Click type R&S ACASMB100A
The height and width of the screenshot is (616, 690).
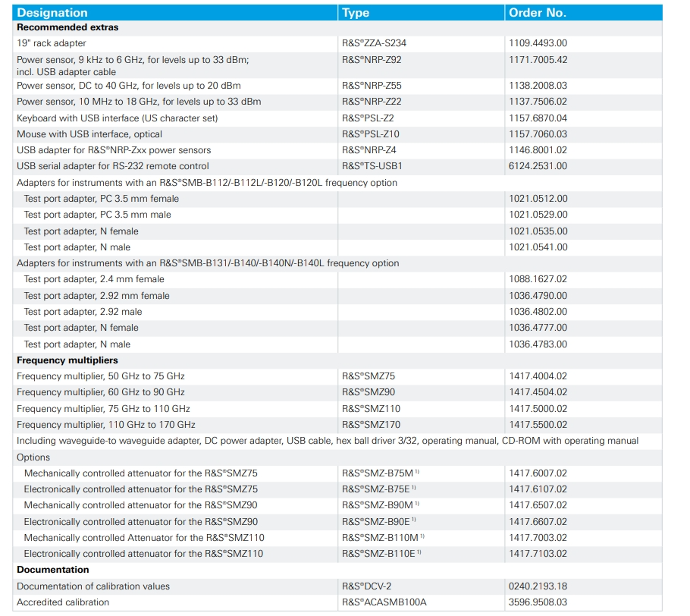pos(384,602)
